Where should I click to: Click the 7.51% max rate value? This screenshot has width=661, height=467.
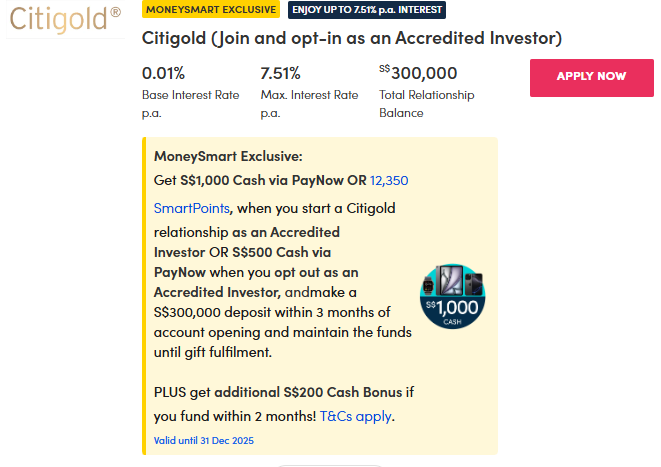(281, 73)
